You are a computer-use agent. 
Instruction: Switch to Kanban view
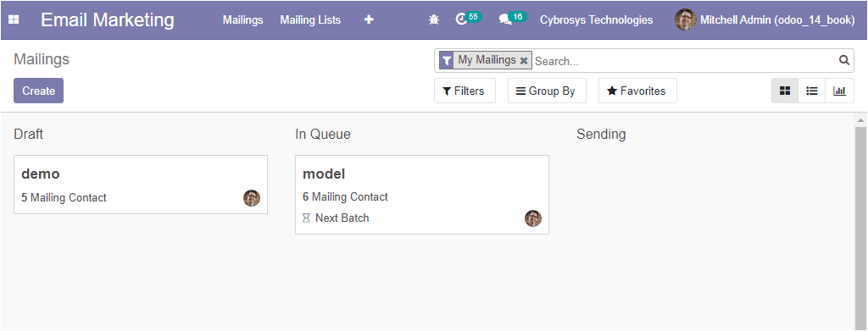pyautogui.click(x=785, y=91)
